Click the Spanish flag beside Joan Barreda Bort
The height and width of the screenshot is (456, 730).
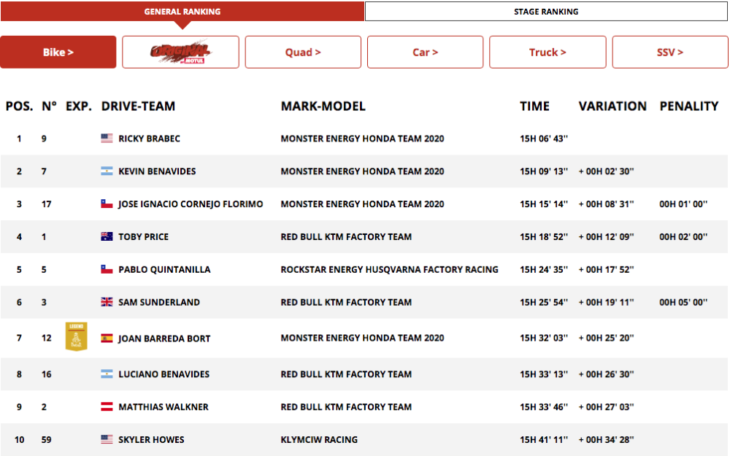(107, 339)
